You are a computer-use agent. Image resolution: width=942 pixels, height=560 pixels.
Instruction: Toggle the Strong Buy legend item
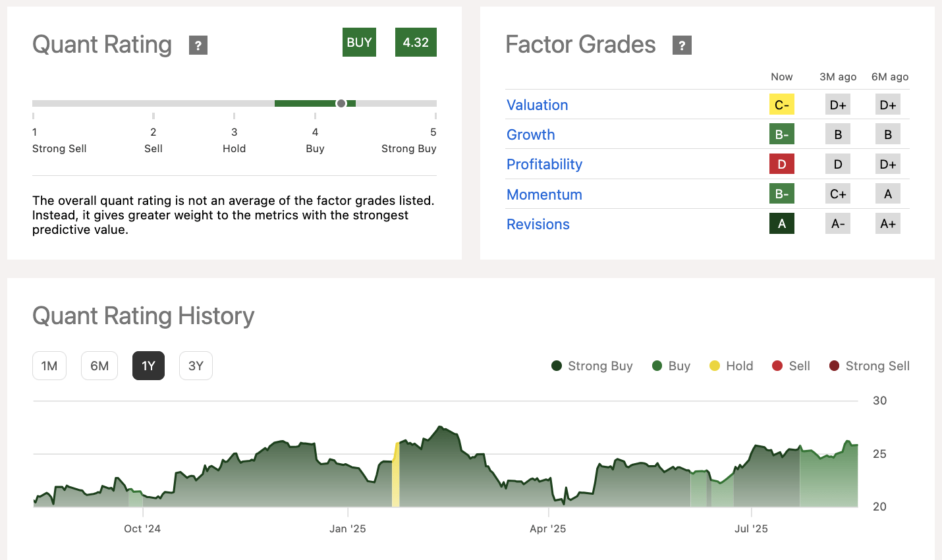click(592, 366)
